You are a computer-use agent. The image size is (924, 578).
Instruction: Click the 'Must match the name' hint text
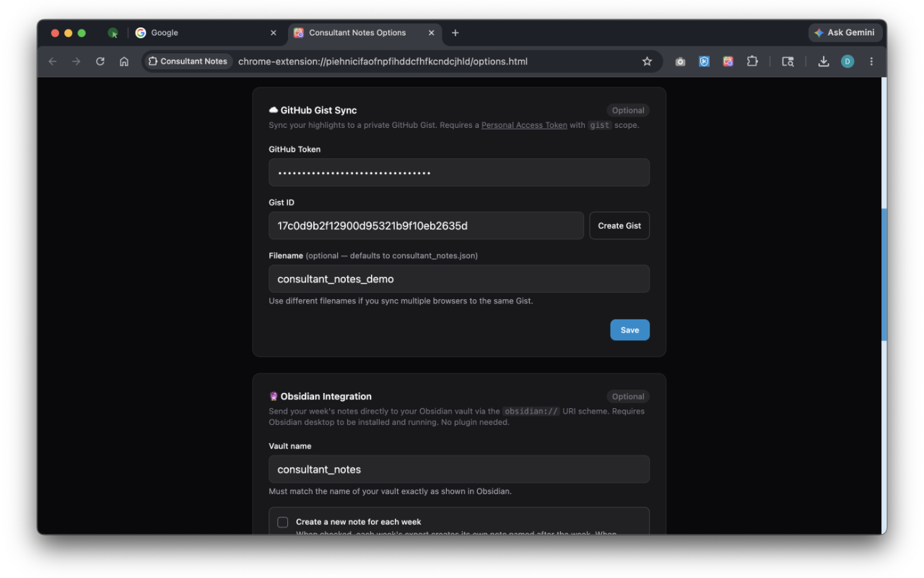pos(390,491)
